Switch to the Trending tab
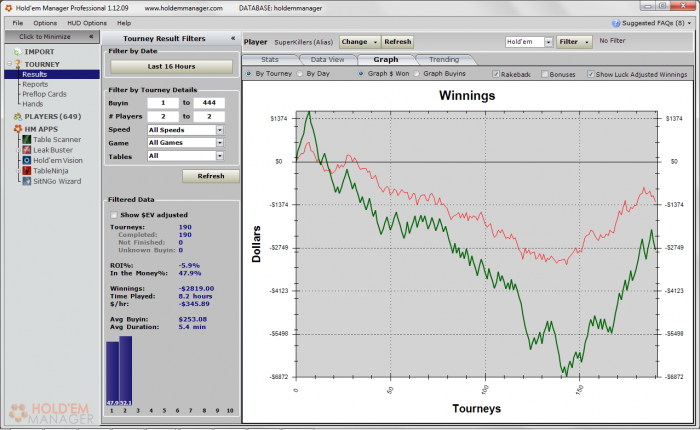 [x=444, y=60]
